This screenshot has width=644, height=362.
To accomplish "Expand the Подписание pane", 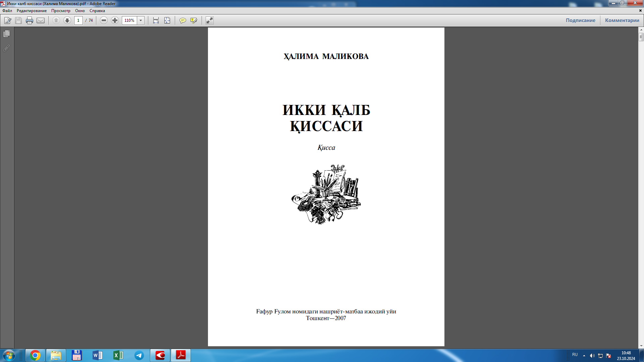I will pyautogui.click(x=580, y=20).
